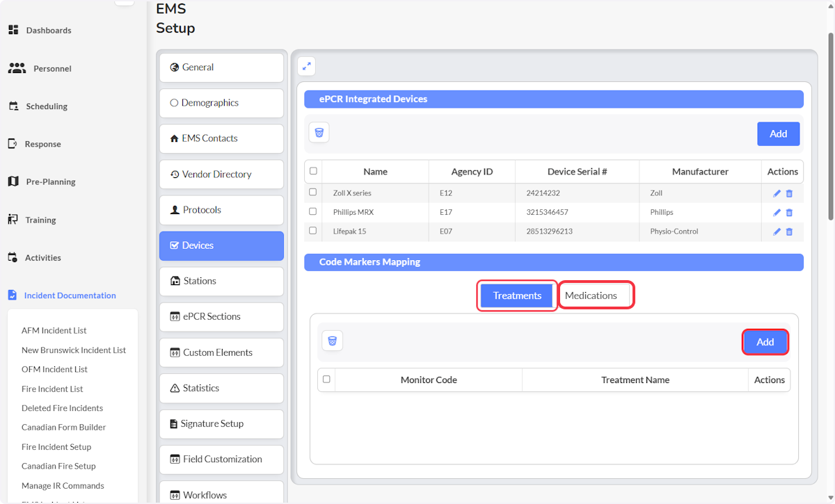The image size is (835, 504).
Task: Open Canadian Fire Setup link
Action: click(x=59, y=466)
